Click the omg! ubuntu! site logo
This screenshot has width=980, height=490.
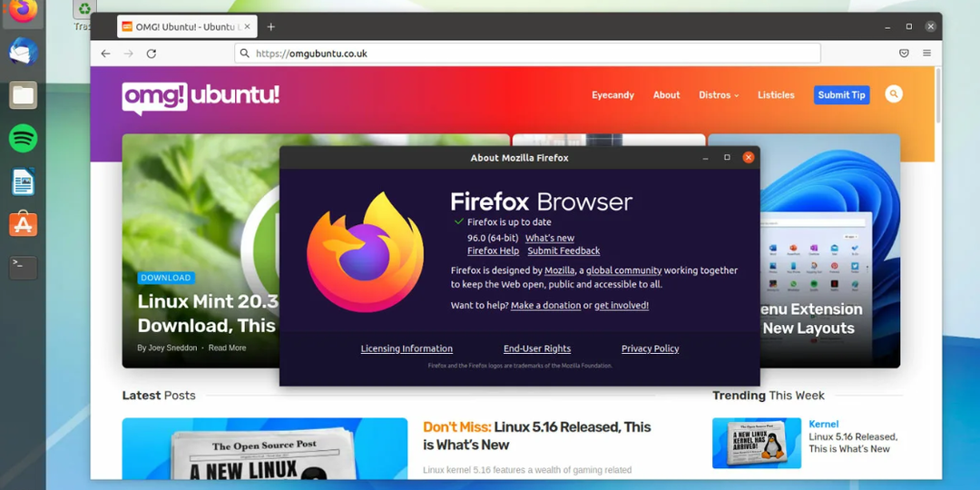tap(201, 97)
